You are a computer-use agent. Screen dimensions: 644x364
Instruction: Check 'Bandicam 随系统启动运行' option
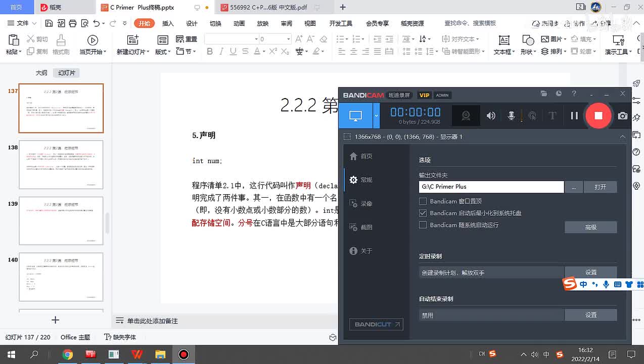coord(423,225)
